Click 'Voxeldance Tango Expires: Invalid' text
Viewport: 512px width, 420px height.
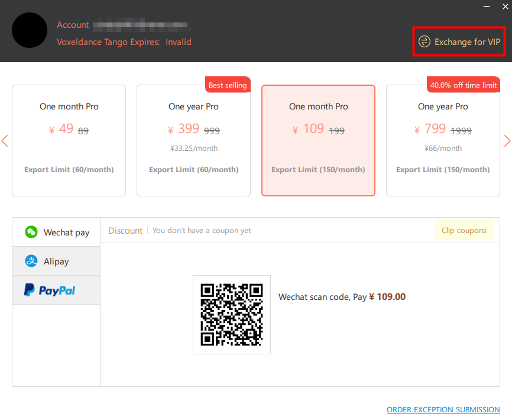click(x=124, y=42)
